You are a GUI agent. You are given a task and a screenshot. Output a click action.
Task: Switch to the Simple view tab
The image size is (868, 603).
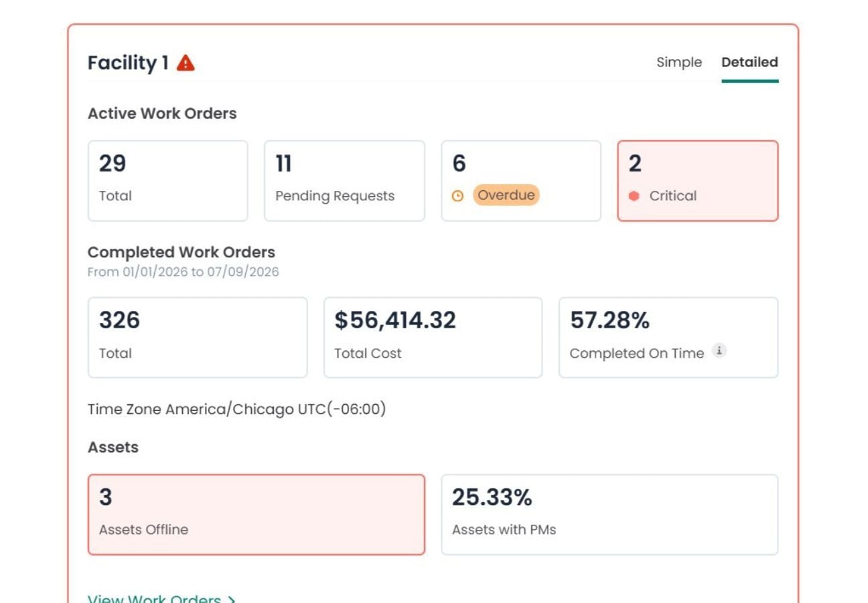(x=679, y=62)
